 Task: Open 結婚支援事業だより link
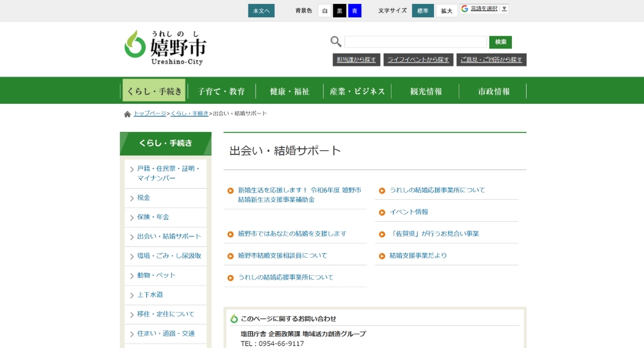(418, 256)
